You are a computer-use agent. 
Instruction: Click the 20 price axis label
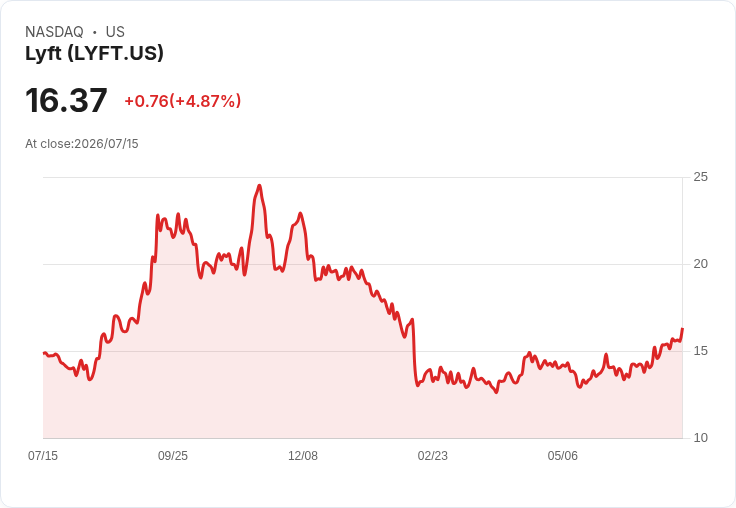[700, 264]
